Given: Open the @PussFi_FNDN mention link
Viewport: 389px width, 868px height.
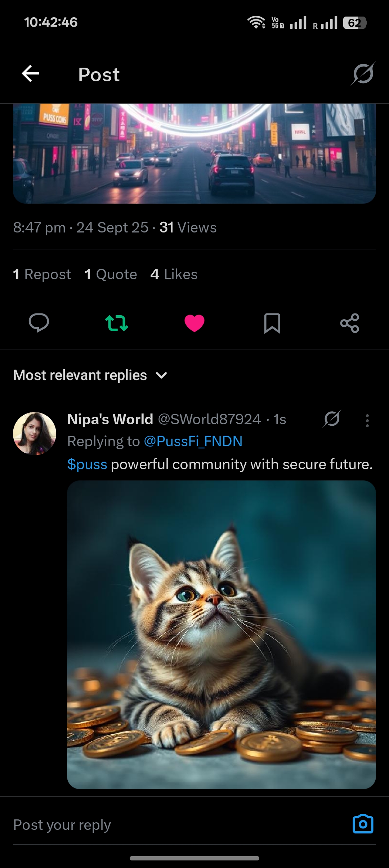Looking at the screenshot, I should (x=193, y=442).
